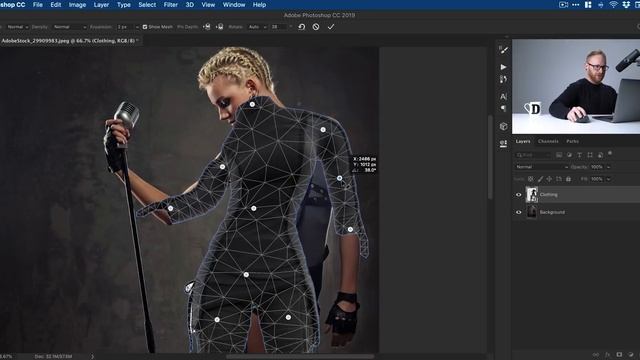Lock all padlock icon

(x=568, y=179)
